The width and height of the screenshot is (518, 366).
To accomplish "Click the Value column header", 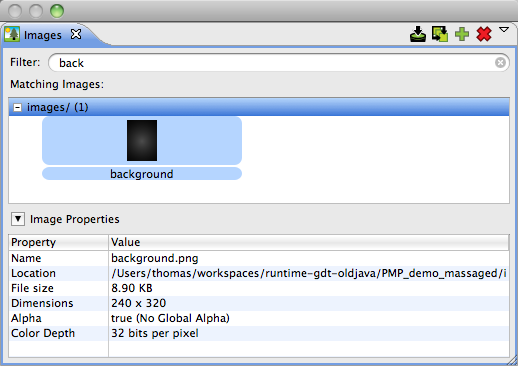I will pyautogui.click(x=309, y=242).
